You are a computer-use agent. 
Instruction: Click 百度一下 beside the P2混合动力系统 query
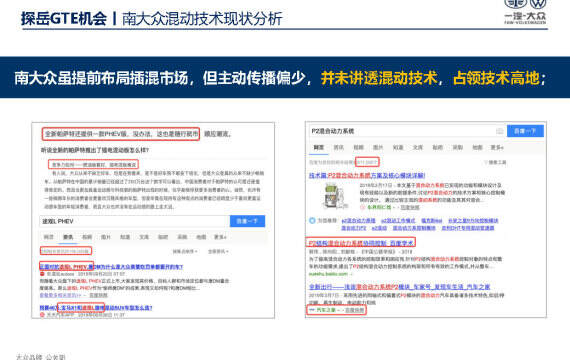525,131
